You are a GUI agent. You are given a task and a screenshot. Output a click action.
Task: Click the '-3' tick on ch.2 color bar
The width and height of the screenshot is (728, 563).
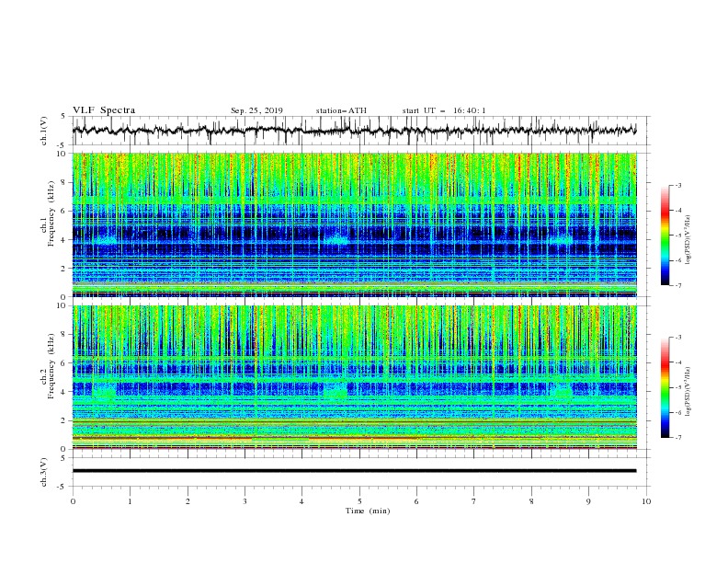677,338
